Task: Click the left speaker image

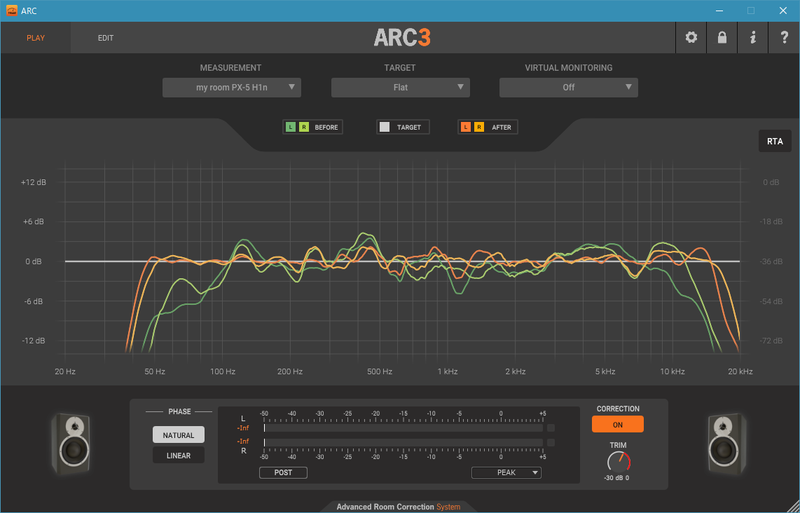Action: tap(71, 444)
